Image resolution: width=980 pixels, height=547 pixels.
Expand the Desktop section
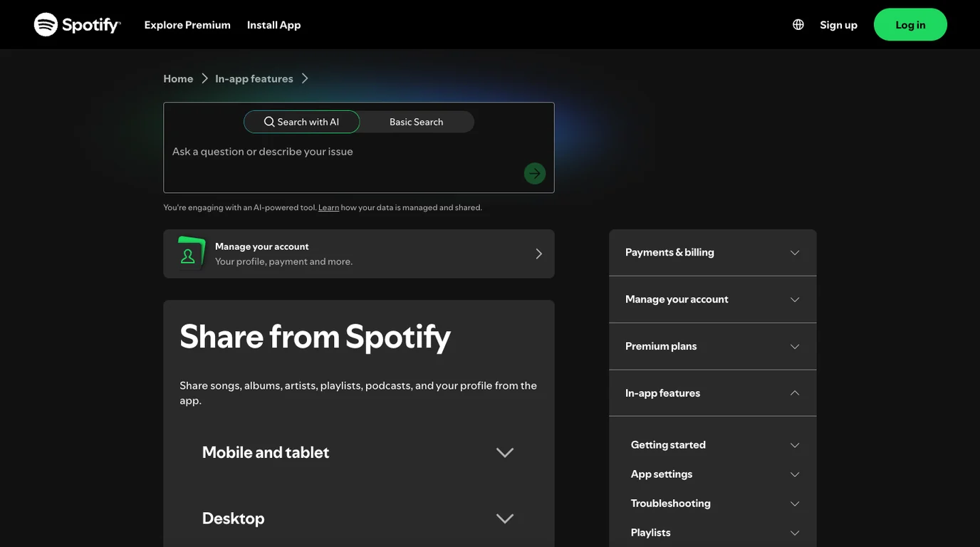[359, 519]
